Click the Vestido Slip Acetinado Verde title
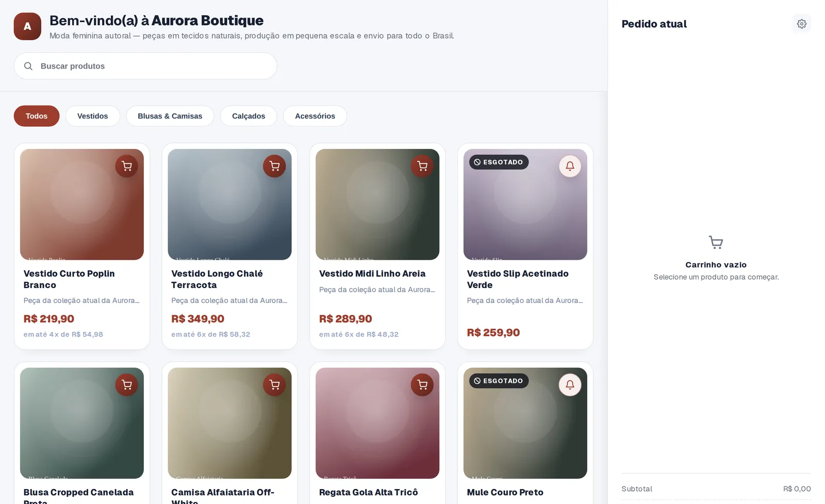The height and width of the screenshot is (504, 825). [x=518, y=279]
